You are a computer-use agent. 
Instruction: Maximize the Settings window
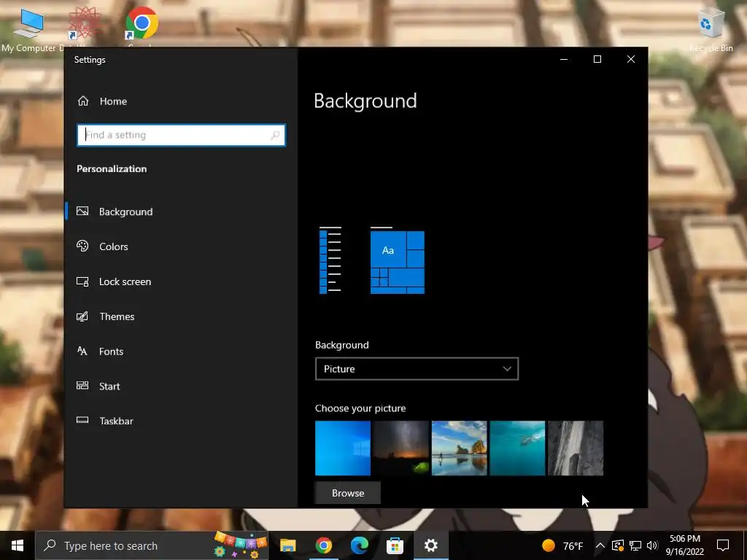(x=597, y=59)
